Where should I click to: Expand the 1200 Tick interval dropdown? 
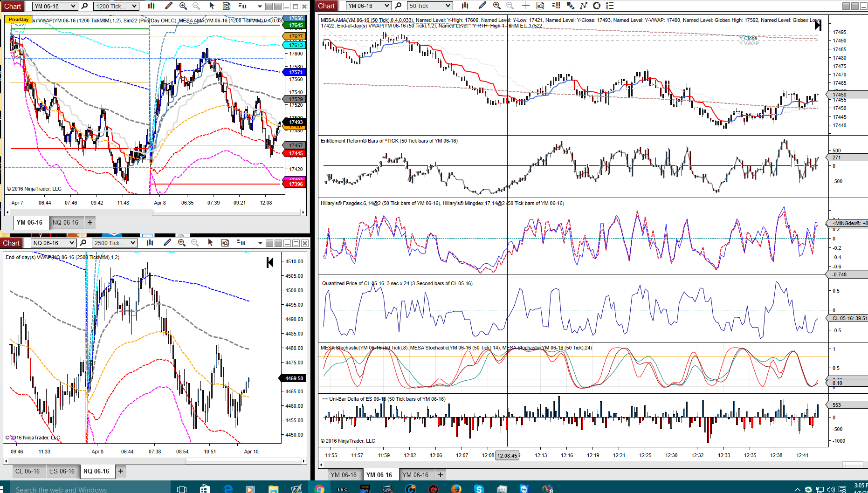(x=116, y=6)
